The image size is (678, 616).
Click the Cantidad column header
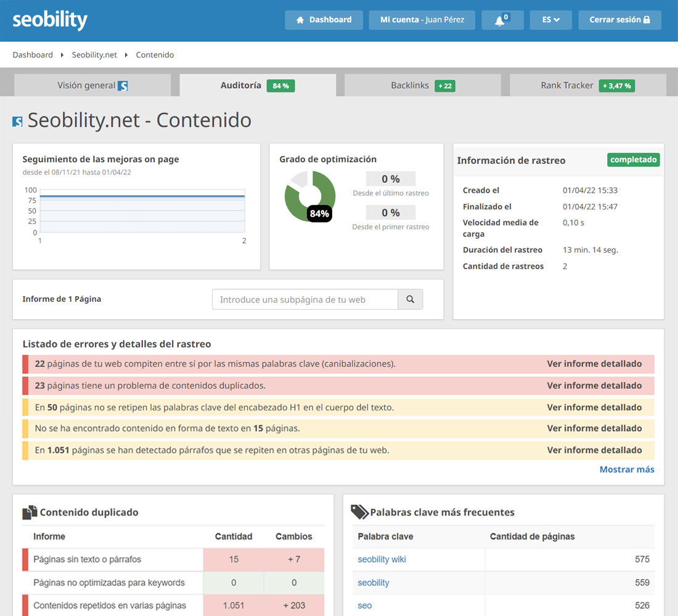click(234, 537)
